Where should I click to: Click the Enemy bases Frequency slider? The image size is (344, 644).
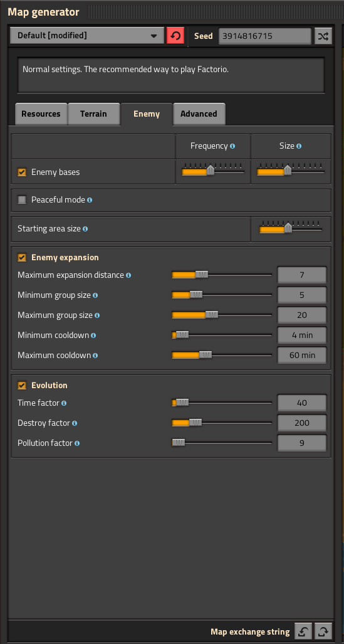(213, 170)
